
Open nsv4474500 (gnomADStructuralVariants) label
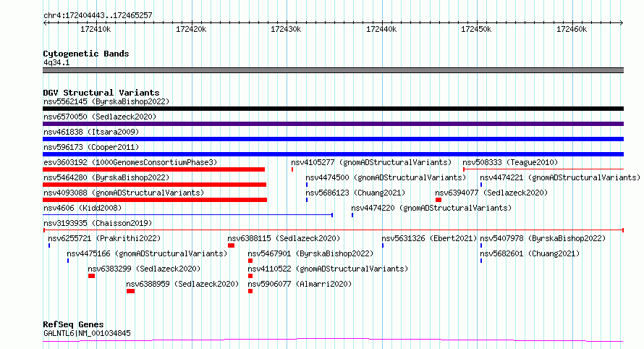pos(386,177)
